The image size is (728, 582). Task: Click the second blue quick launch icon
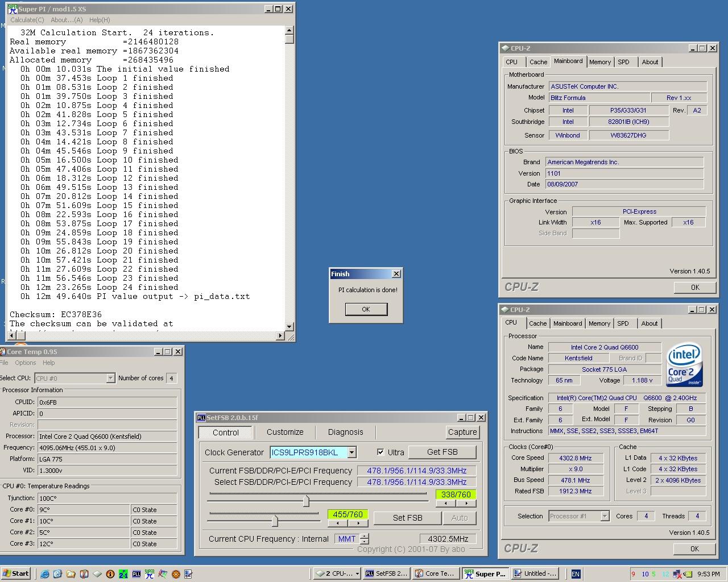click(x=58, y=574)
